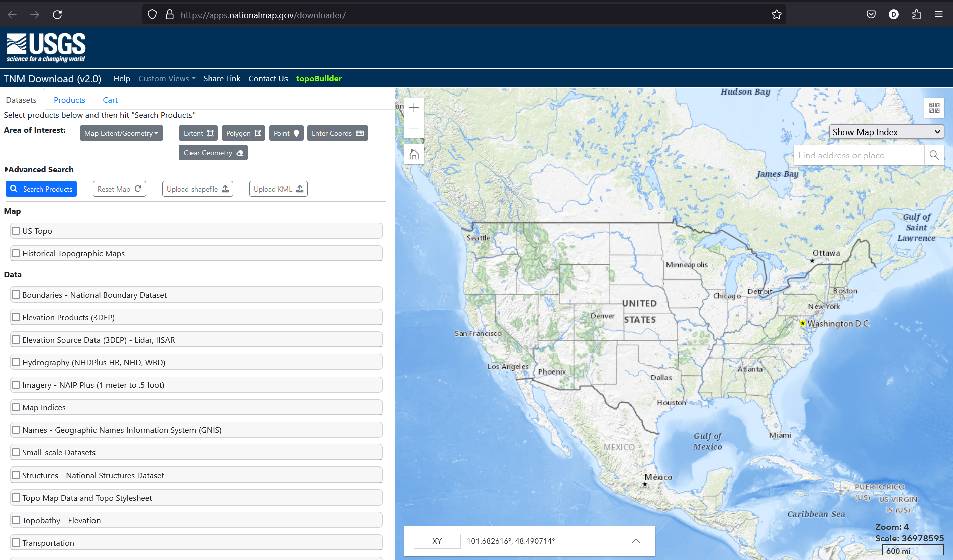Click the Find address or place field
Viewport: 953px width, 560px height.
click(x=859, y=155)
